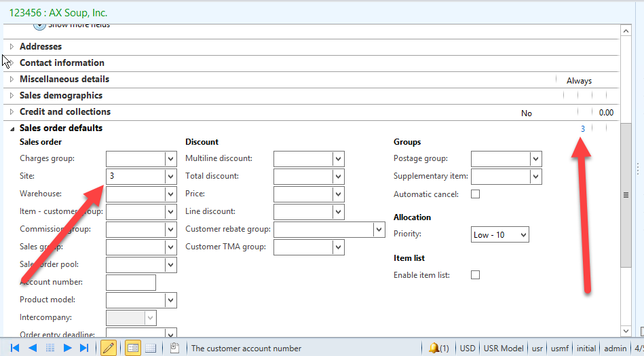Screen dimensions: 644x356
Task: Toggle the pencil edit mode icon
Action: pyautogui.click(x=107, y=348)
